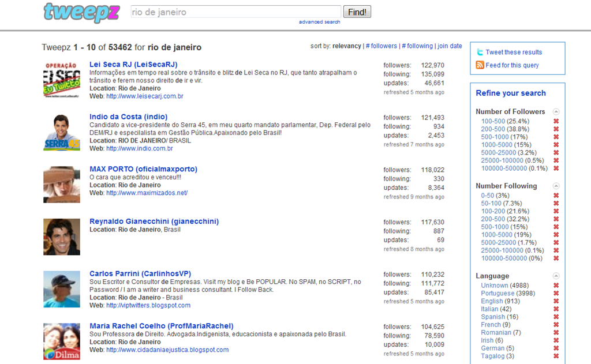591x364 pixels.
Task: Click the tweepz logo
Action: [x=81, y=13]
